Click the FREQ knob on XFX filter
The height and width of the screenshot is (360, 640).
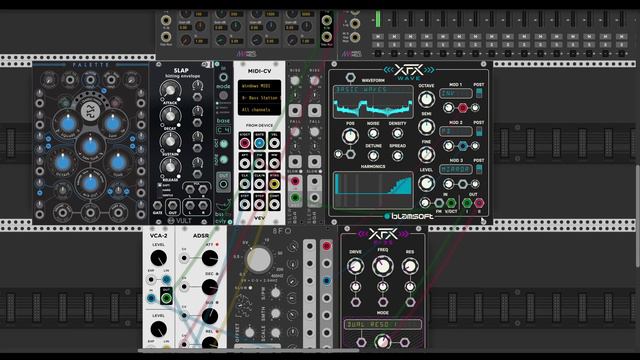click(x=382, y=267)
